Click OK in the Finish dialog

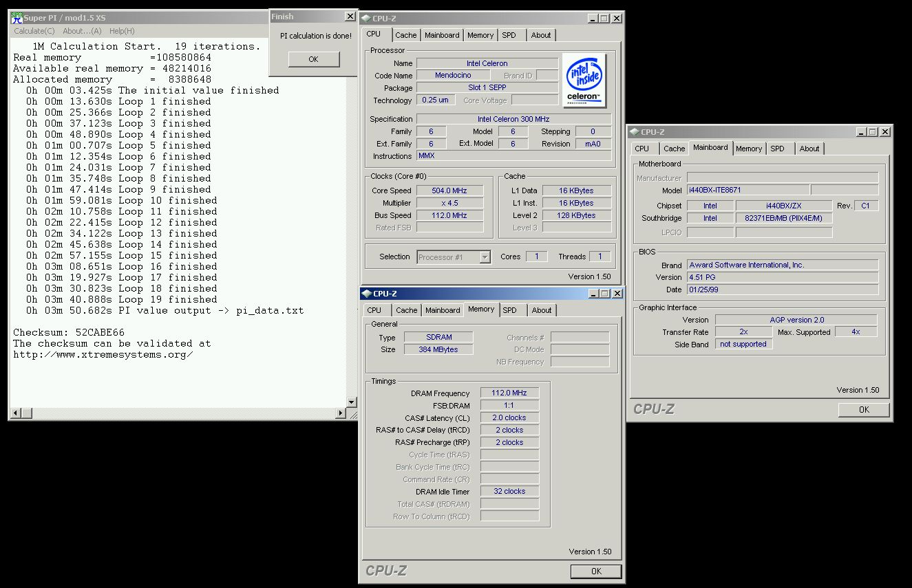[314, 59]
